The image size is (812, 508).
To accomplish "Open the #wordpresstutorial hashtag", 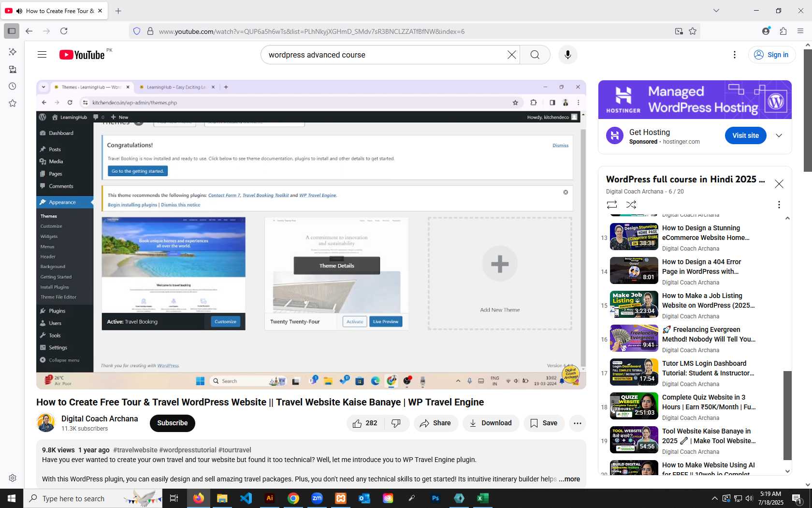I will click(188, 450).
